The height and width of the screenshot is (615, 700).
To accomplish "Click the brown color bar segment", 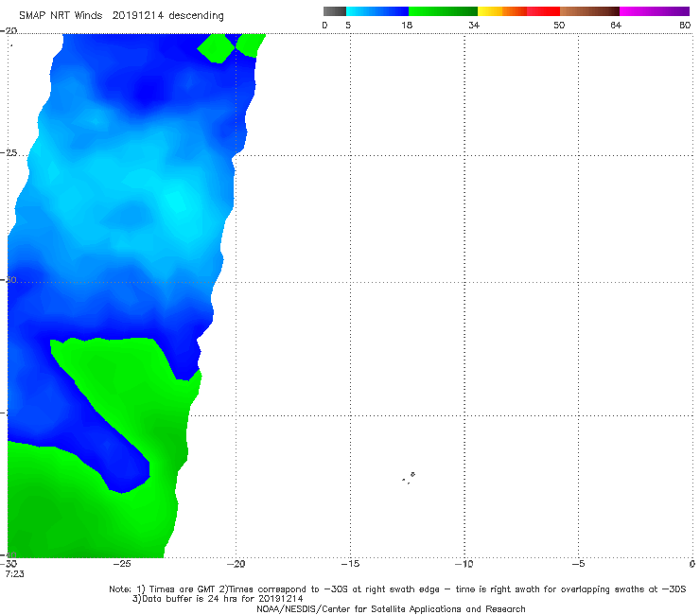I will 589,11.
